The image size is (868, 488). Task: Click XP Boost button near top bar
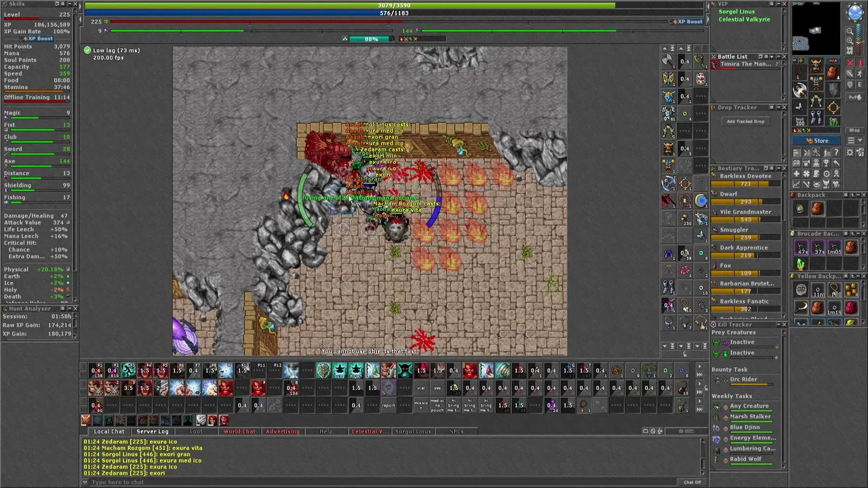[687, 22]
